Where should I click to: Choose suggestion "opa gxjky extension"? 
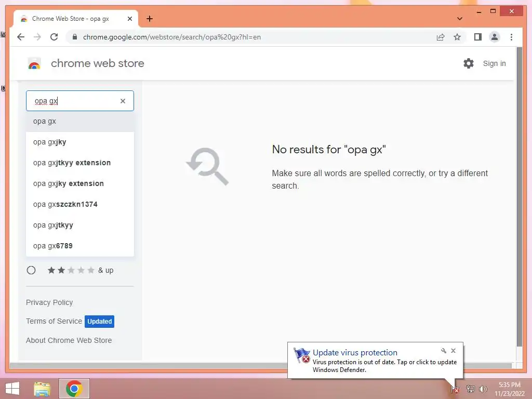[x=79, y=183]
